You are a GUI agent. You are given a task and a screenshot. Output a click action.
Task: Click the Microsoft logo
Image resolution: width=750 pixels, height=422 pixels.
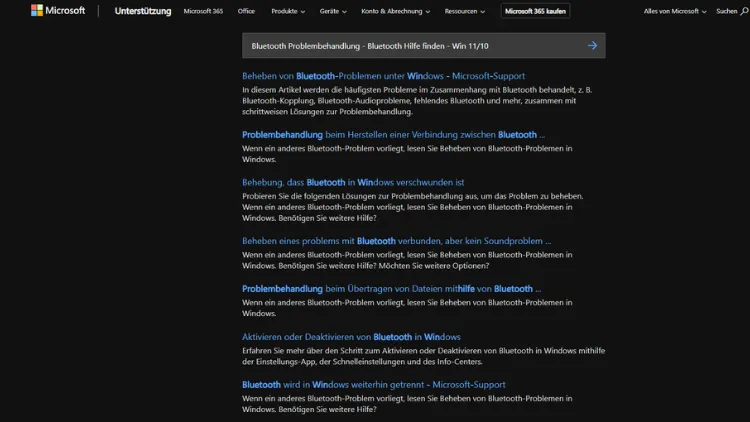tap(58, 11)
